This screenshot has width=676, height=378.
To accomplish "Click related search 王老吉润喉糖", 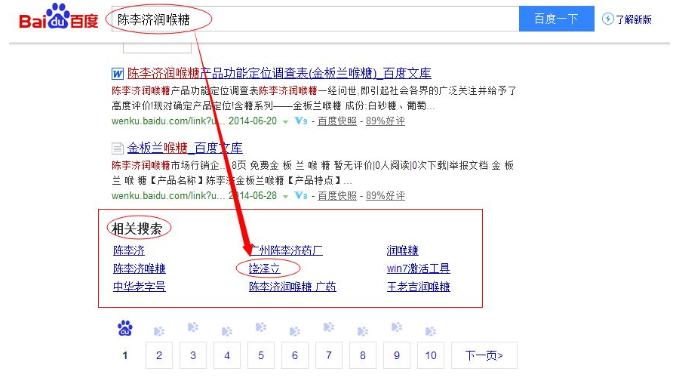I will (x=418, y=287).
